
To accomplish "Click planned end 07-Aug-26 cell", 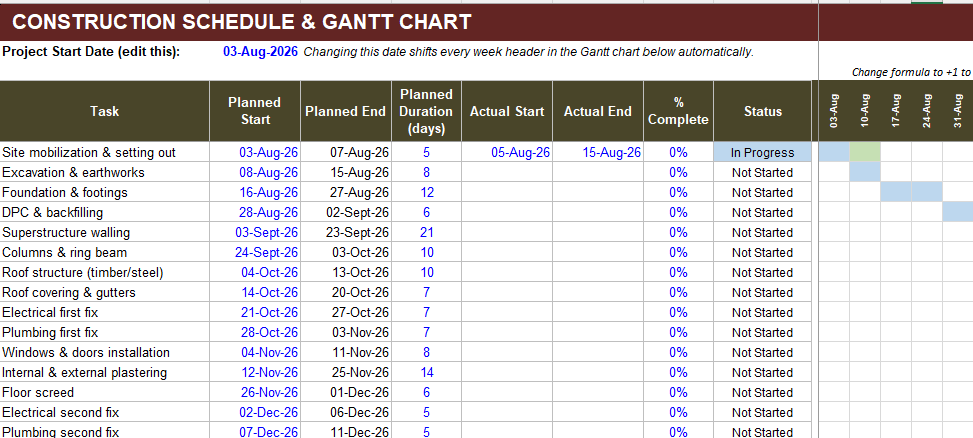I will pyautogui.click(x=346, y=153).
